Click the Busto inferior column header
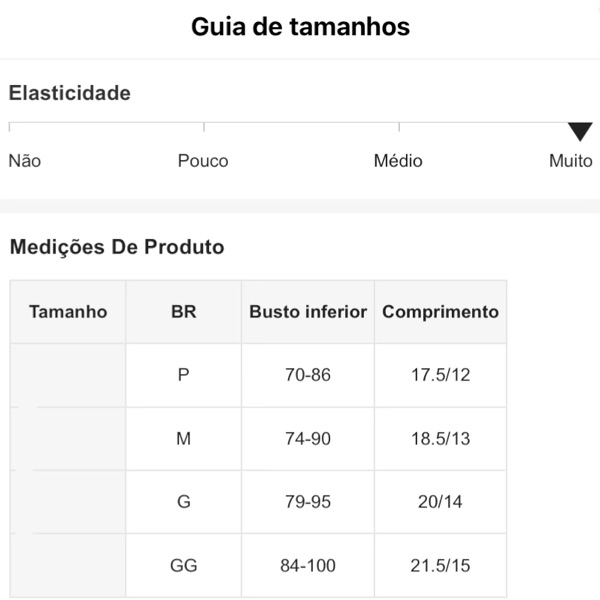This screenshot has height=600, width=600. pyautogui.click(x=308, y=312)
